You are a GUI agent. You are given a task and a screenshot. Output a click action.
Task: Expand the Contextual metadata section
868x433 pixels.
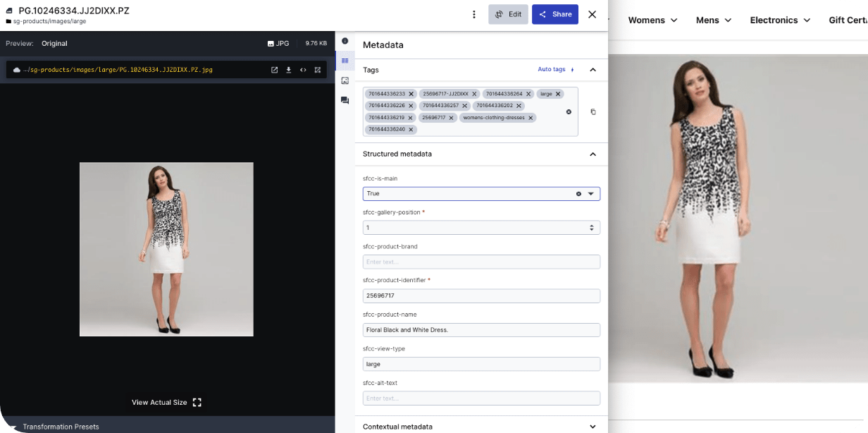point(593,427)
